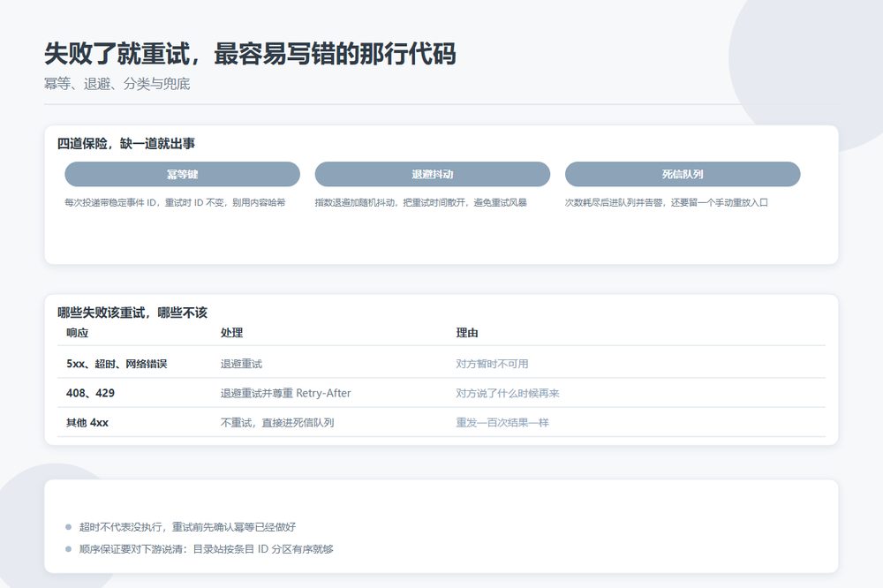
Task: Click the description 每次投递带稳定事件 ID
Action: [x=175, y=202]
